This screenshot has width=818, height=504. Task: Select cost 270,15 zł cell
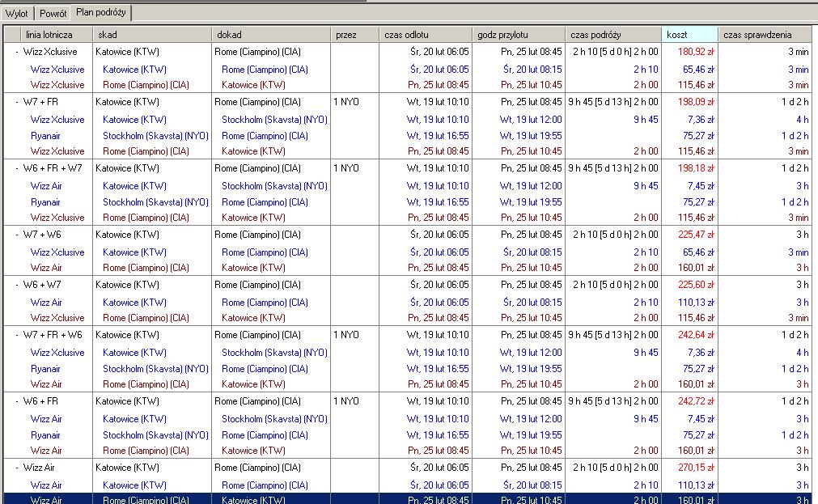point(696,467)
